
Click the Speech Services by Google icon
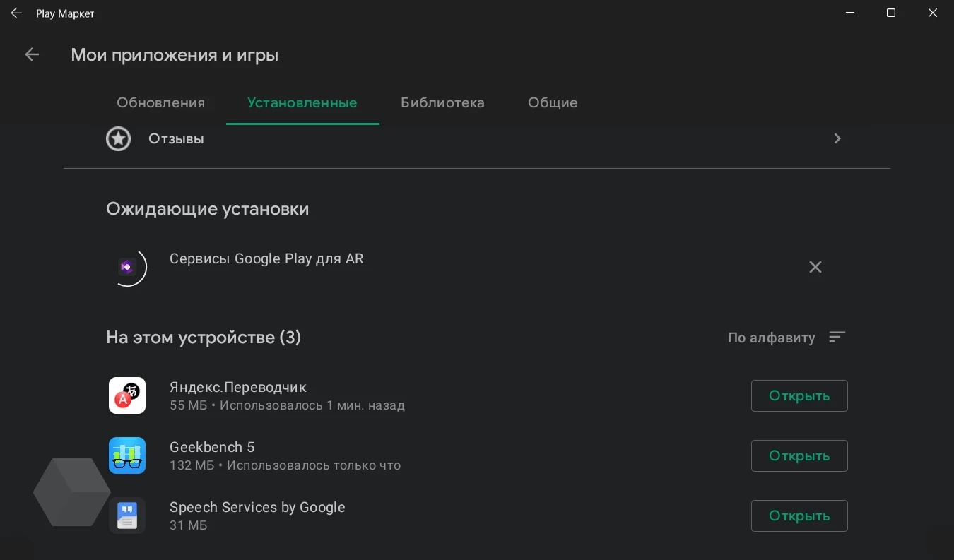click(127, 516)
